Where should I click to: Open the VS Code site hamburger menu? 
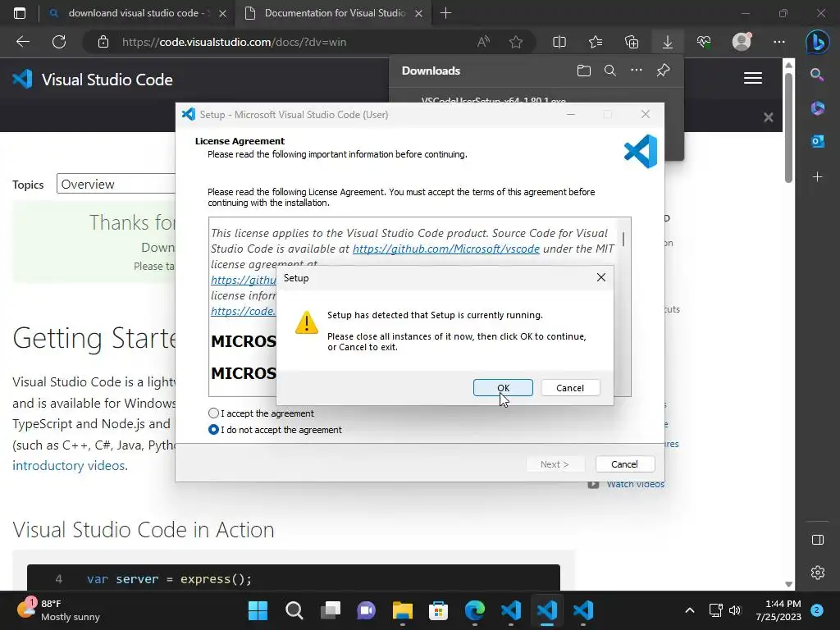click(753, 78)
